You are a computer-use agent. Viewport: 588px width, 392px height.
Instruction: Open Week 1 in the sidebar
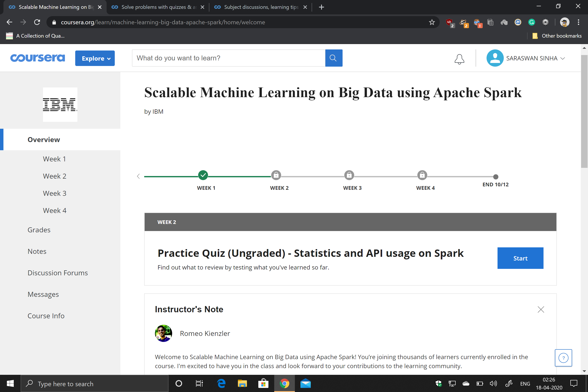(x=54, y=159)
